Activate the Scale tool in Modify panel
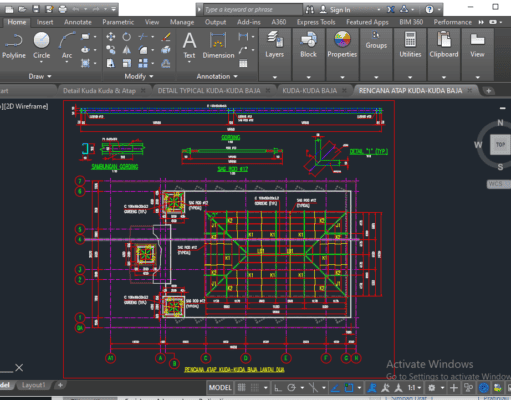Image resolution: width=511 pixels, height=400 pixels. 127,63
